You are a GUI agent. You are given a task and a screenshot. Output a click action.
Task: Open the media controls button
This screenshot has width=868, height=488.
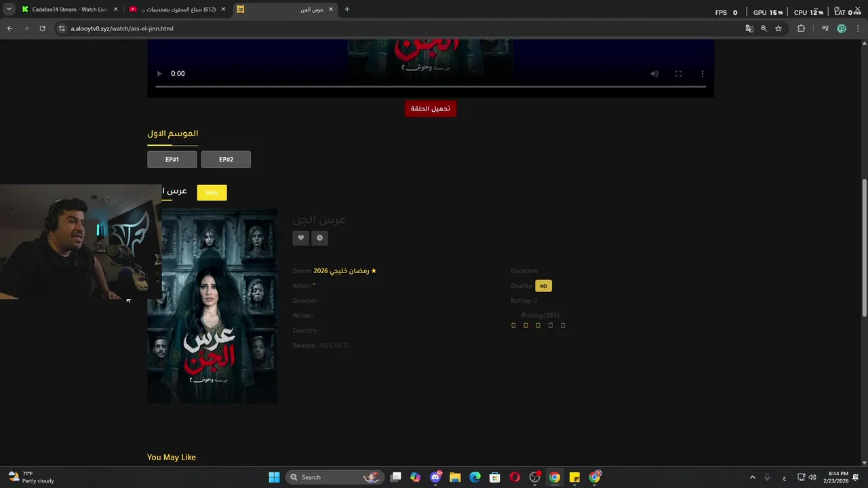coord(825,28)
